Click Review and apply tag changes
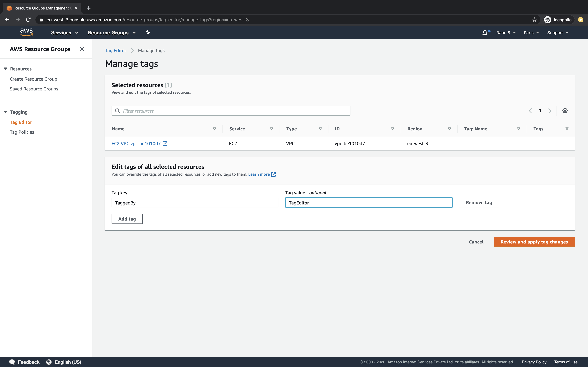 [534, 242]
